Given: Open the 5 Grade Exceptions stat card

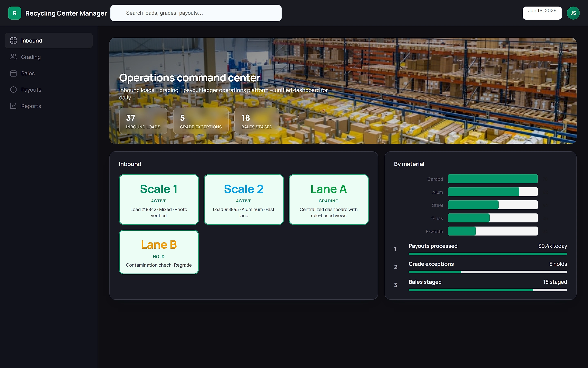Looking at the screenshot, I should [x=201, y=121].
